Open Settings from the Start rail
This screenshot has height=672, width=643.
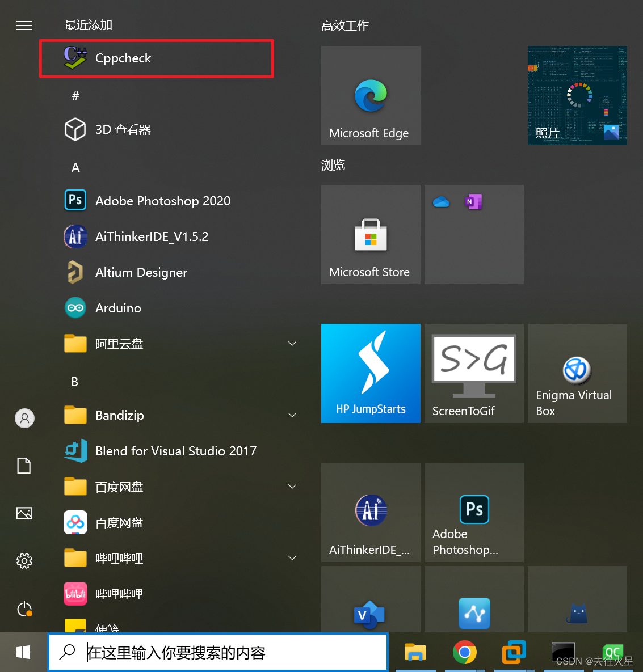point(24,561)
